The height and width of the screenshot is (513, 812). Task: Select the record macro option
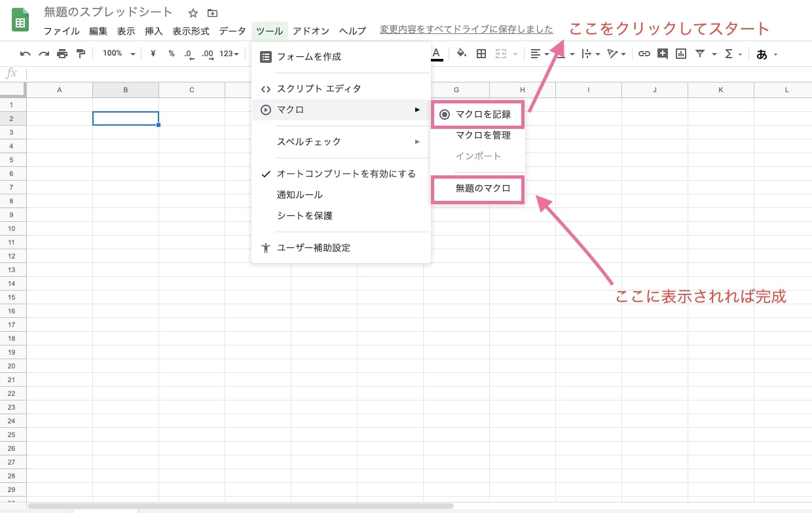pyautogui.click(x=483, y=115)
